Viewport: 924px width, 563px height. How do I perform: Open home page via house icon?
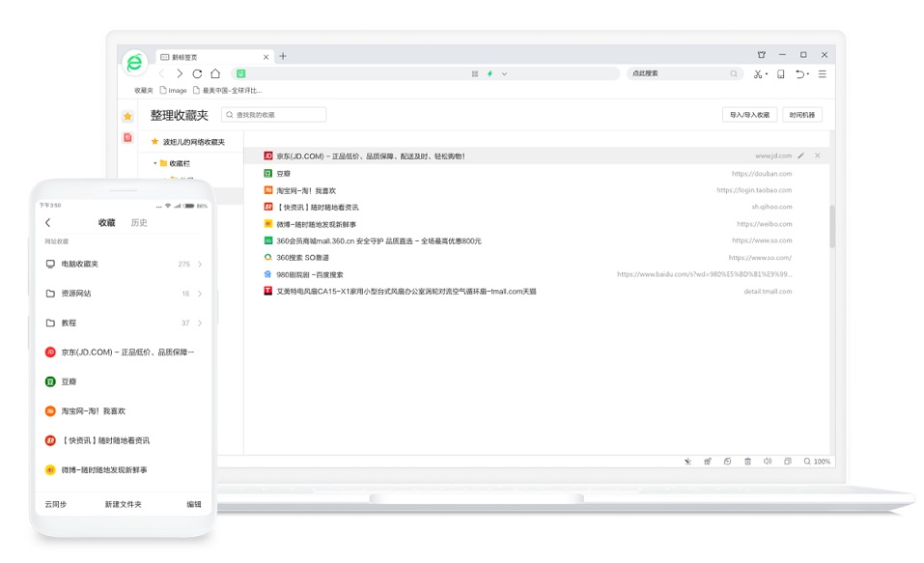tap(215, 73)
